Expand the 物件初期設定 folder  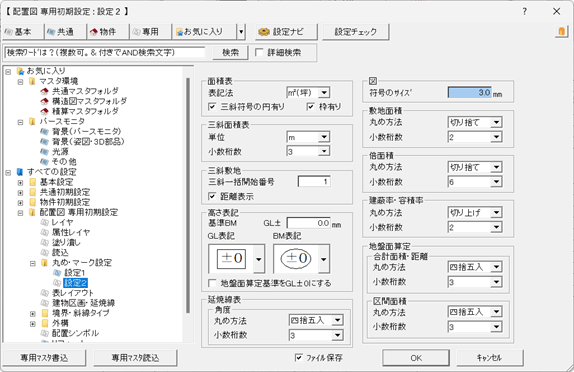tap(20, 202)
